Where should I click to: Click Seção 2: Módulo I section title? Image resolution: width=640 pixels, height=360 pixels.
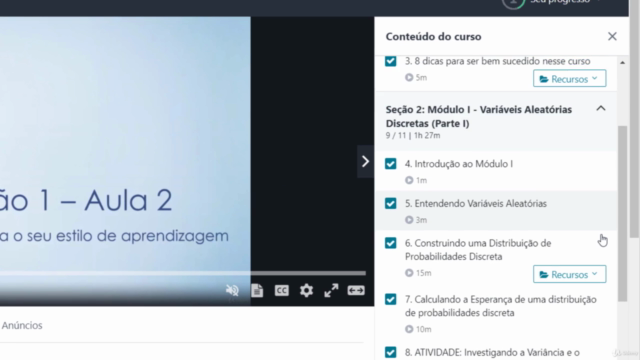[x=479, y=116]
